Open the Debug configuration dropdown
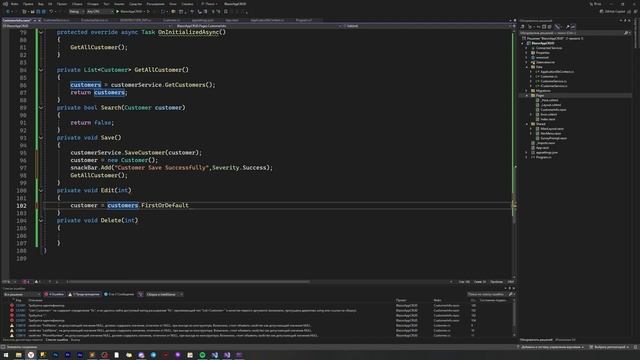The height and width of the screenshot is (360, 640). tap(76, 11)
